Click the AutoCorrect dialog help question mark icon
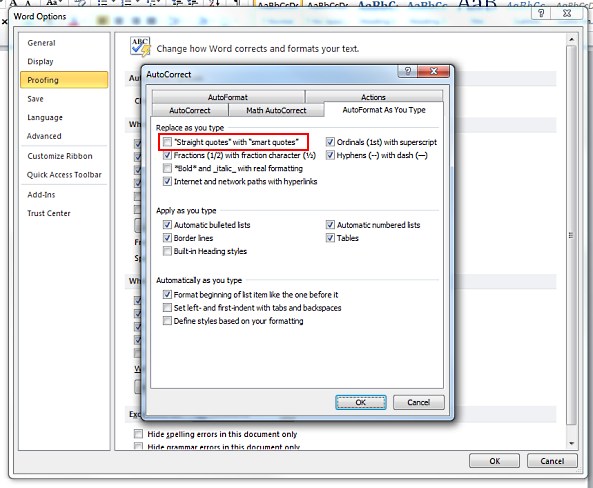Viewport: 593px width, 488px height. point(408,71)
